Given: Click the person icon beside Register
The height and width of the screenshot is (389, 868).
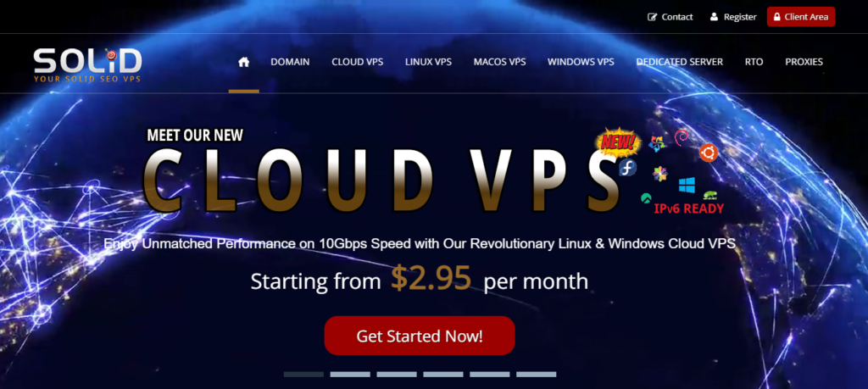Looking at the screenshot, I should (714, 17).
